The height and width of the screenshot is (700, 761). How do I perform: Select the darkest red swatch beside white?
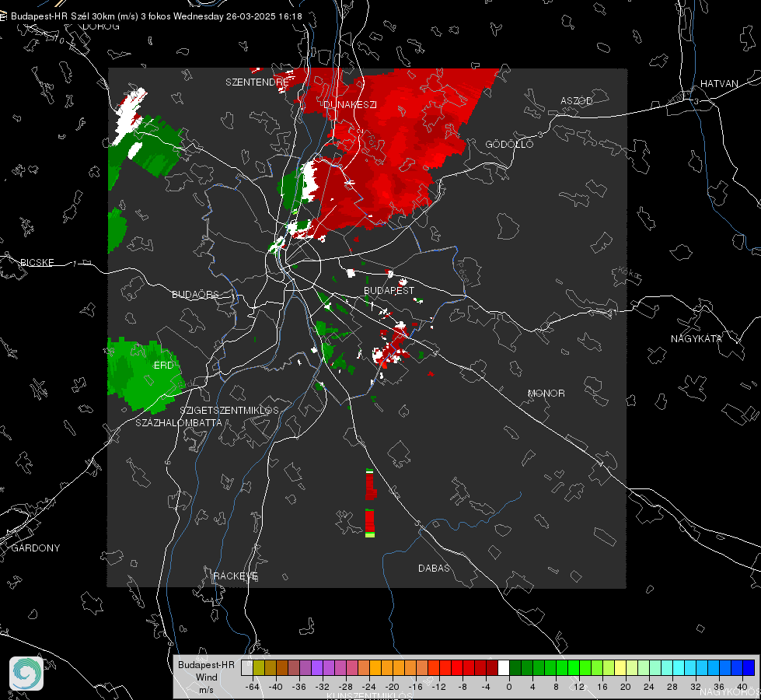(491, 668)
